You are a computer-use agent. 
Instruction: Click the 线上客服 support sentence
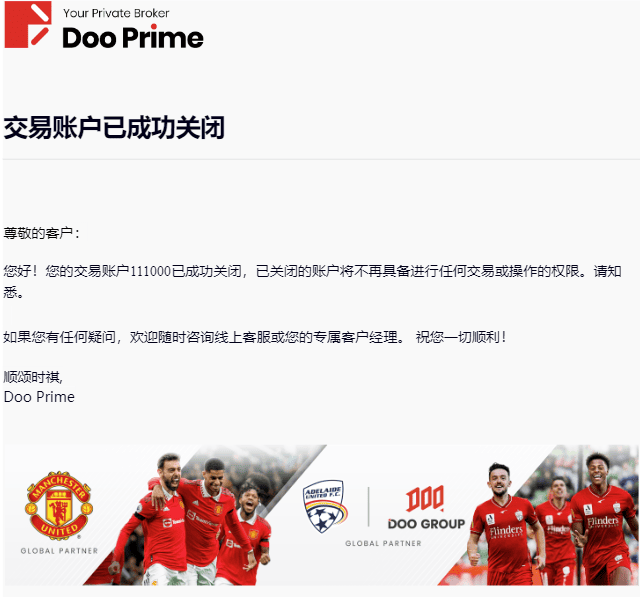click(x=255, y=337)
